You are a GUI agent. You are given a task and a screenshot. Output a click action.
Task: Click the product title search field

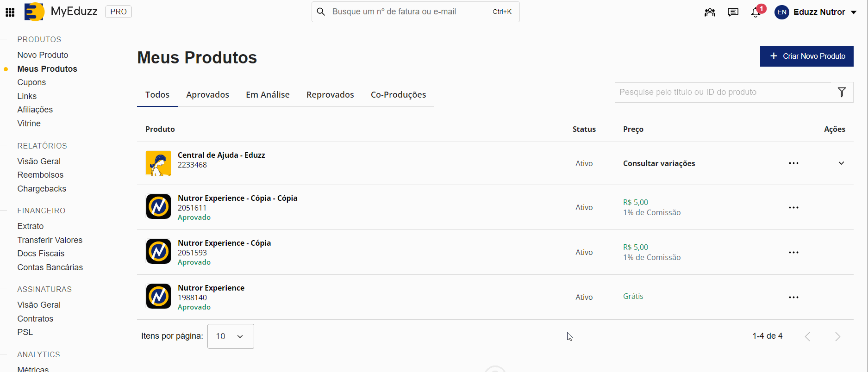tap(722, 92)
